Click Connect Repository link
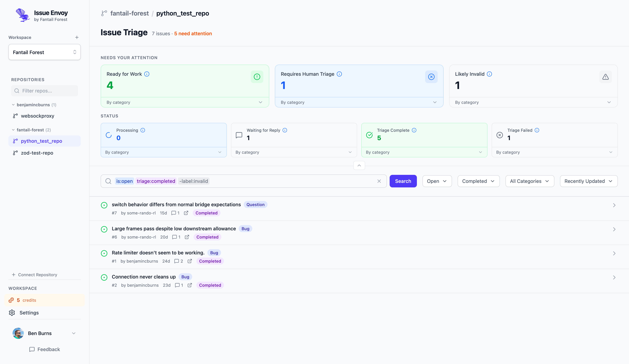Screen dimensions: 629x364 [x=34, y=274]
